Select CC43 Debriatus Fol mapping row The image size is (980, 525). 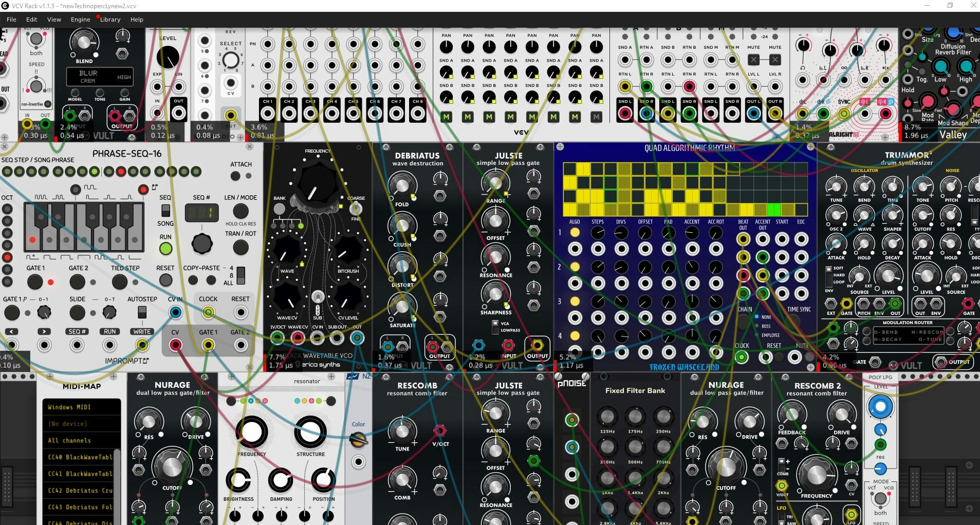[x=79, y=507]
